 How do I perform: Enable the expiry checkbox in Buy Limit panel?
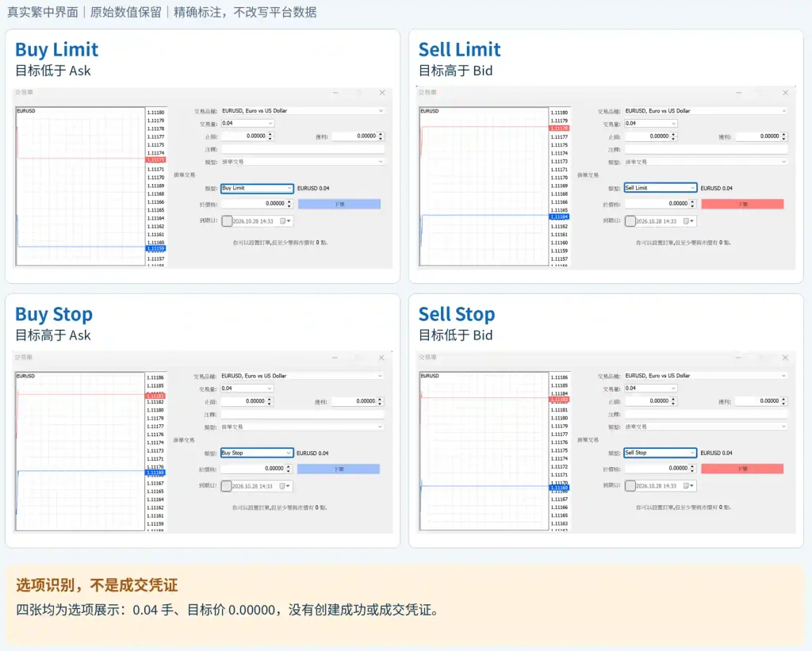tap(227, 221)
